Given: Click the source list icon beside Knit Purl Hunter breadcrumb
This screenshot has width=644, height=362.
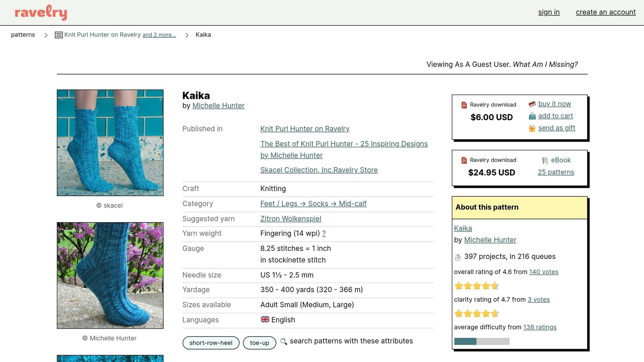Looking at the screenshot, I should pos(59,35).
